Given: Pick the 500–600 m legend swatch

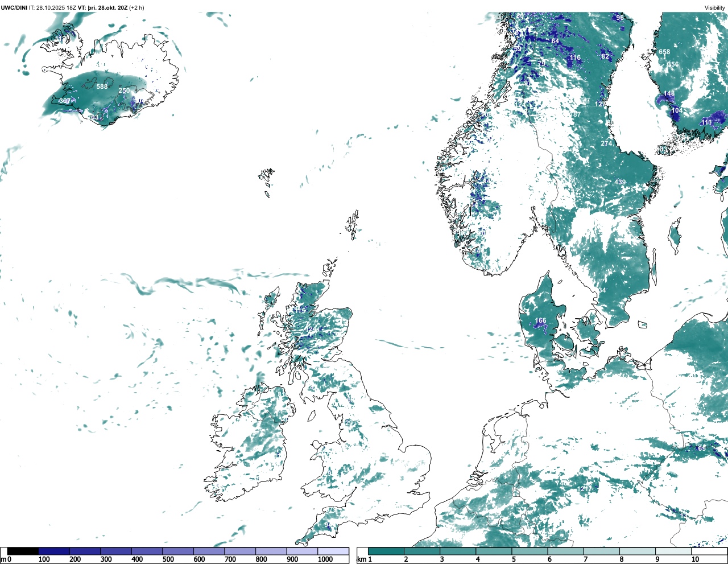Looking at the screenshot, I should 178,551.
